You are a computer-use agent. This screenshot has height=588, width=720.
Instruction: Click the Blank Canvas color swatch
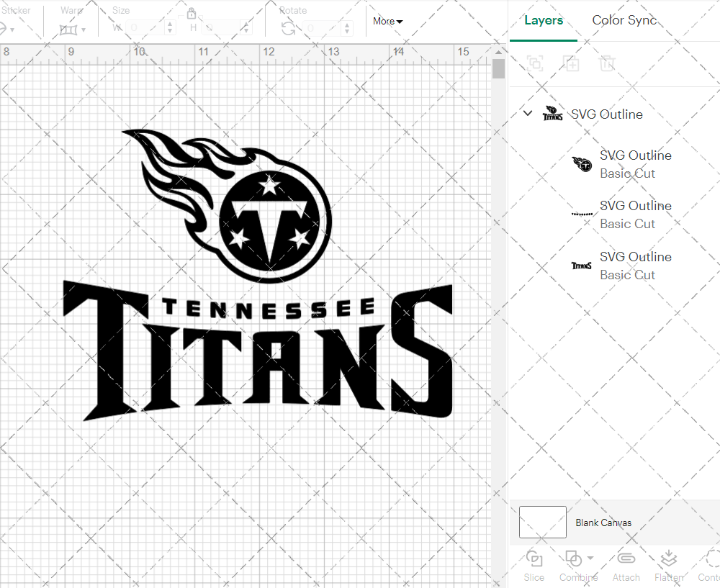click(542, 523)
